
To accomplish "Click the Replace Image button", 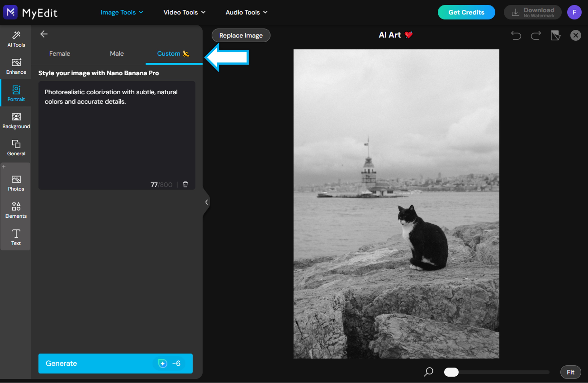I will click(241, 35).
